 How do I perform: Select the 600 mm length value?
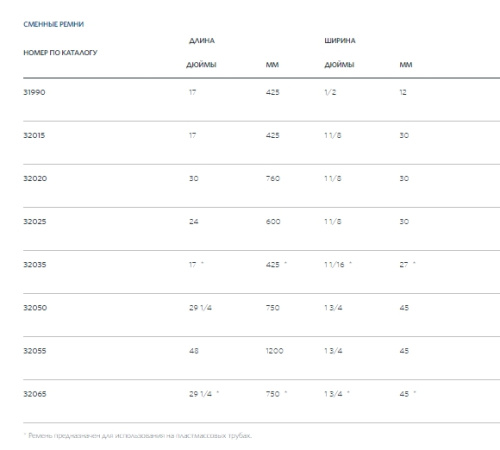click(273, 221)
